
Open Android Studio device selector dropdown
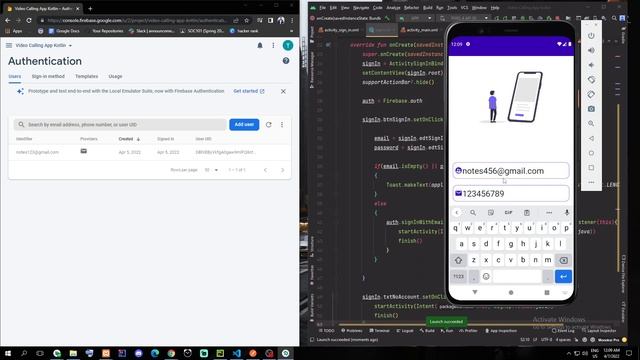coord(464,18)
